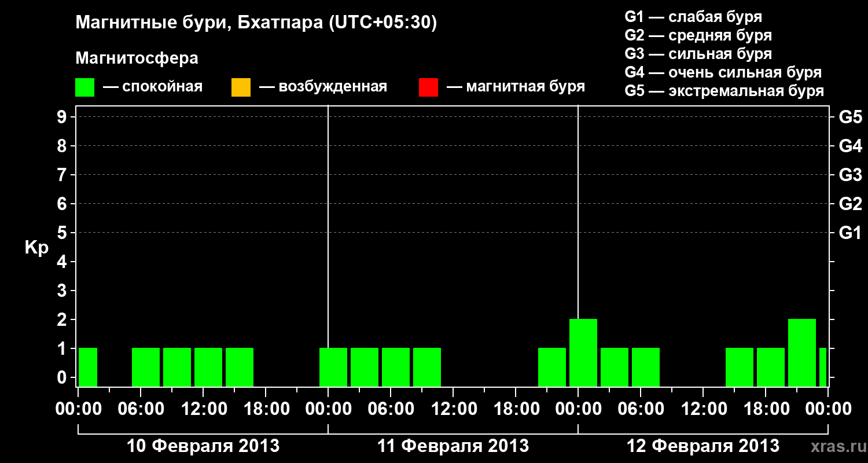Click the xras.ru watermark link
This screenshot has height=463, width=868.
[x=835, y=446]
